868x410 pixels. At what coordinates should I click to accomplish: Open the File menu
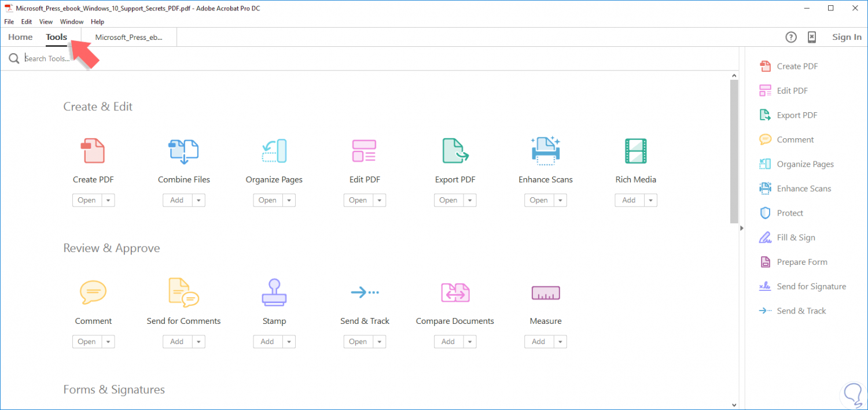pos(9,21)
